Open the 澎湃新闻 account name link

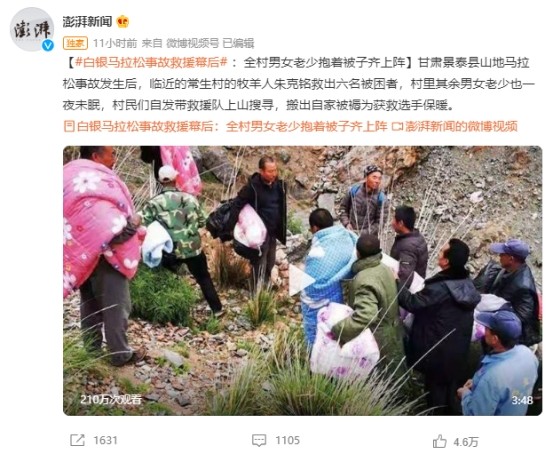coord(88,22)
